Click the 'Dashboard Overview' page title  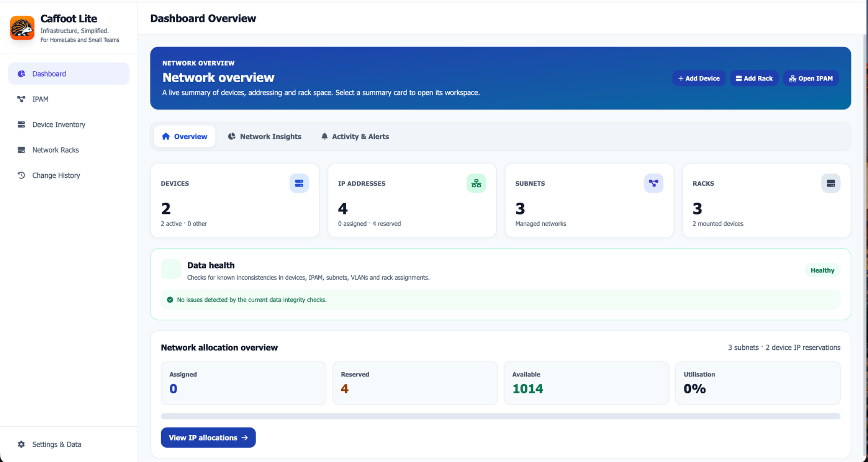click(203, 18)
